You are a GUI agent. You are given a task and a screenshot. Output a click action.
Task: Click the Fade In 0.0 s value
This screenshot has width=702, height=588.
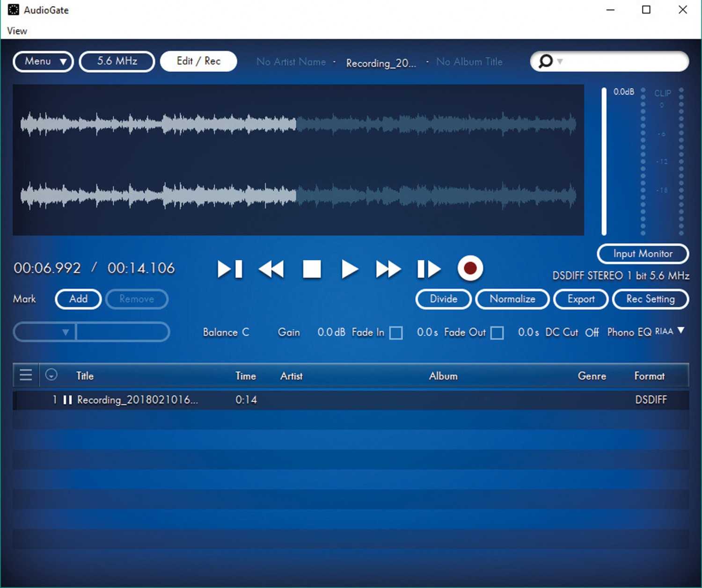point(427,332)
